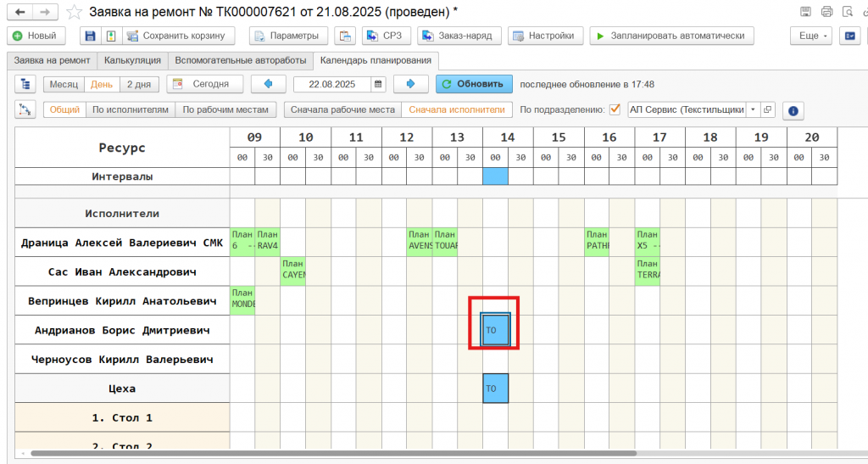Open the 'Вспомогательные автоработы' tab

tap(239, 60)
